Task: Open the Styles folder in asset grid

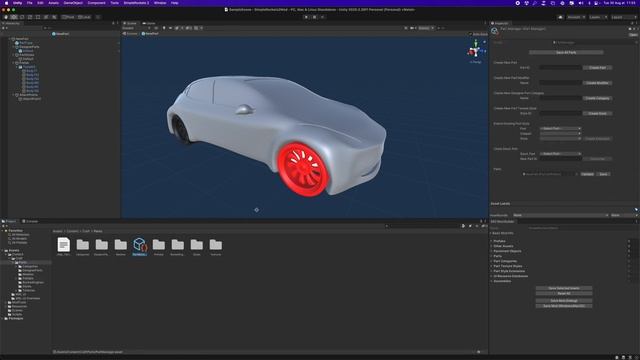Action: pyautogui.click(x=197, y=247)
